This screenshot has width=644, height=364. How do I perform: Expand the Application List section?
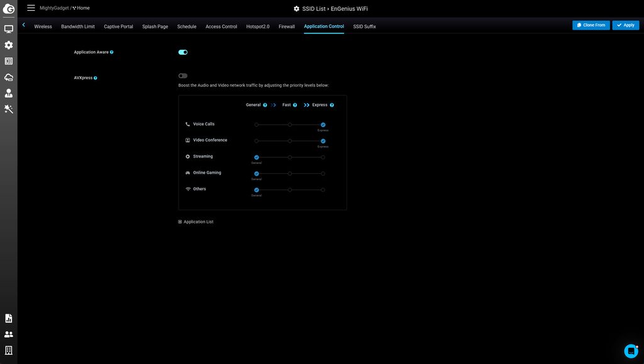coord(196,222)
